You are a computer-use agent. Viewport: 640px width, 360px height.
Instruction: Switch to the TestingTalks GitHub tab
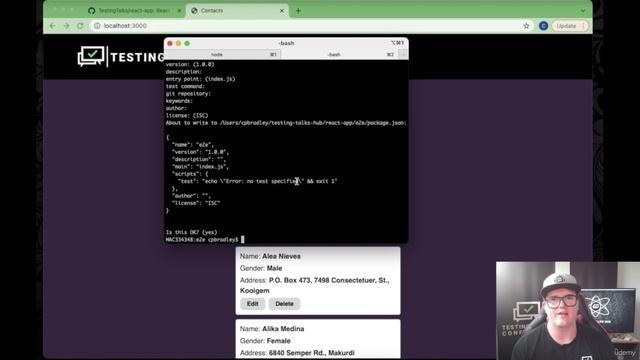[x=135, y=11]
